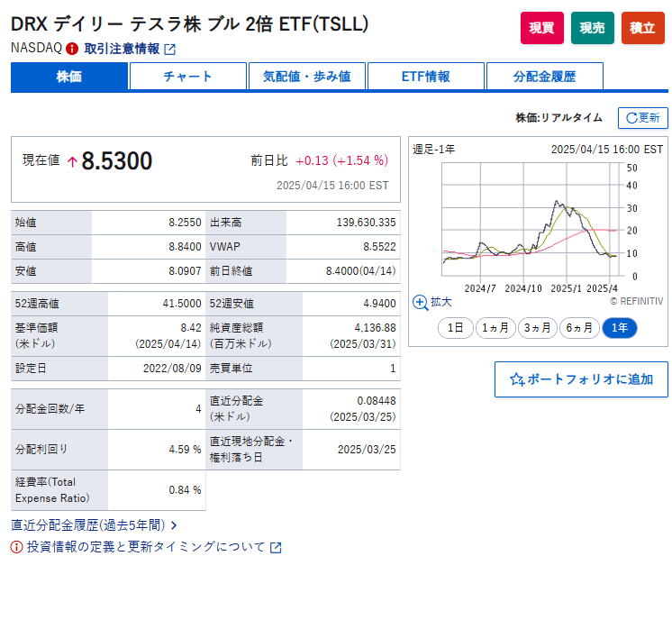The image size is (672, 620).
Task: Click the 直近分配金 value 0.08448
Action: pos(377,401)
